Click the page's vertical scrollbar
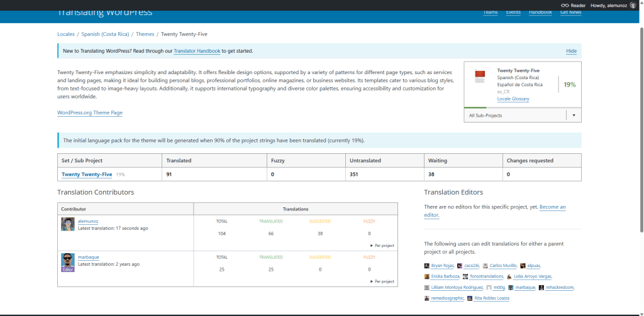This screenshot has width=644, height=316. coord(641,130)
